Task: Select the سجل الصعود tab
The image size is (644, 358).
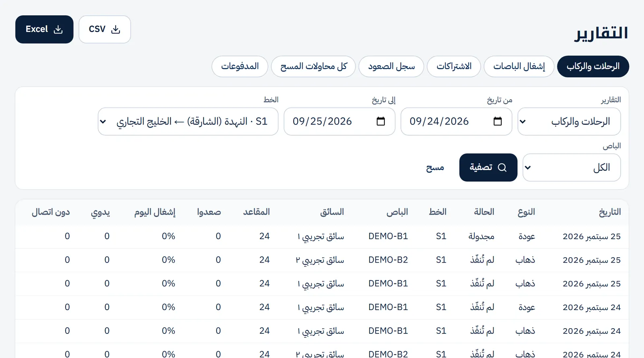Action: (x=391, y=66)
